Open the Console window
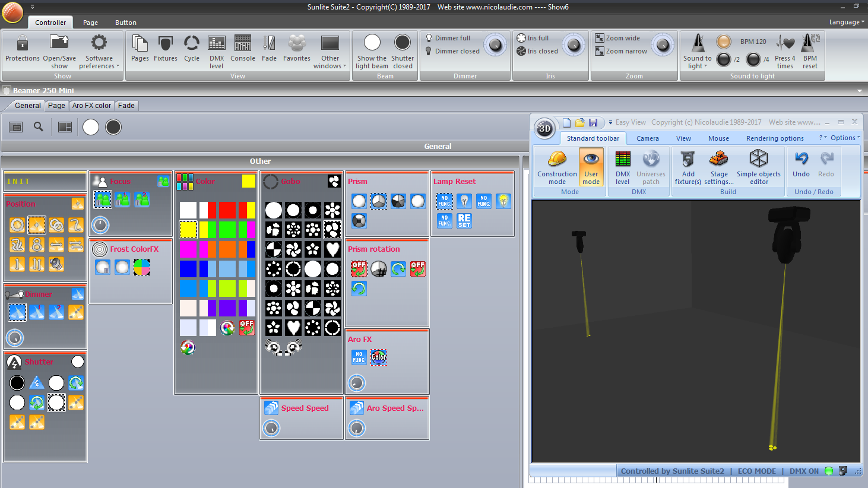 243,47
